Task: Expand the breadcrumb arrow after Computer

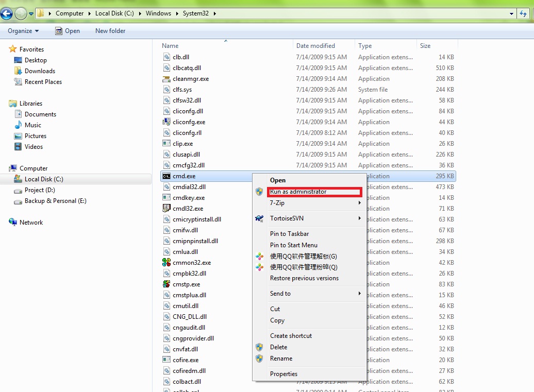Action: point(90,13)
